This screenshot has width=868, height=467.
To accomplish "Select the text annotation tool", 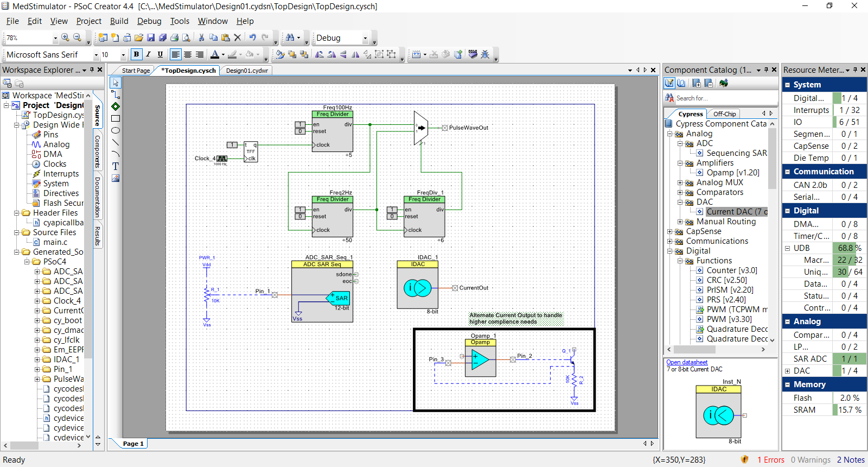I will point(116,166).
